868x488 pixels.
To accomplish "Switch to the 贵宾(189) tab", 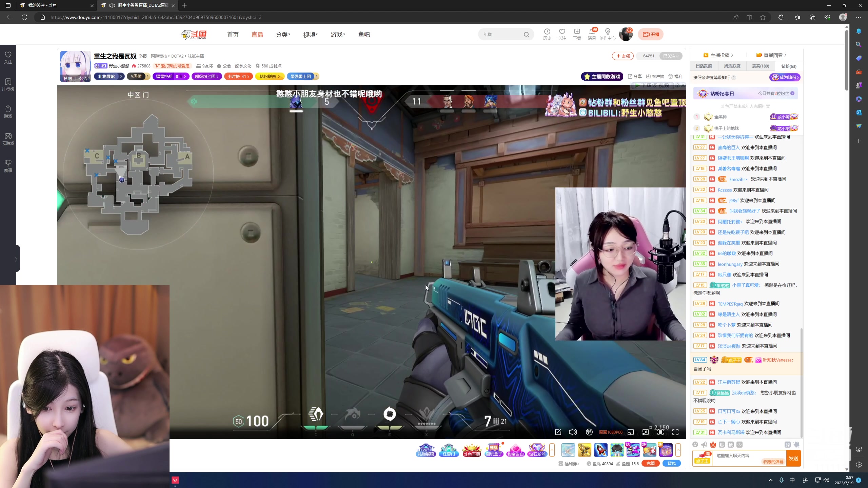I will 761,66.
